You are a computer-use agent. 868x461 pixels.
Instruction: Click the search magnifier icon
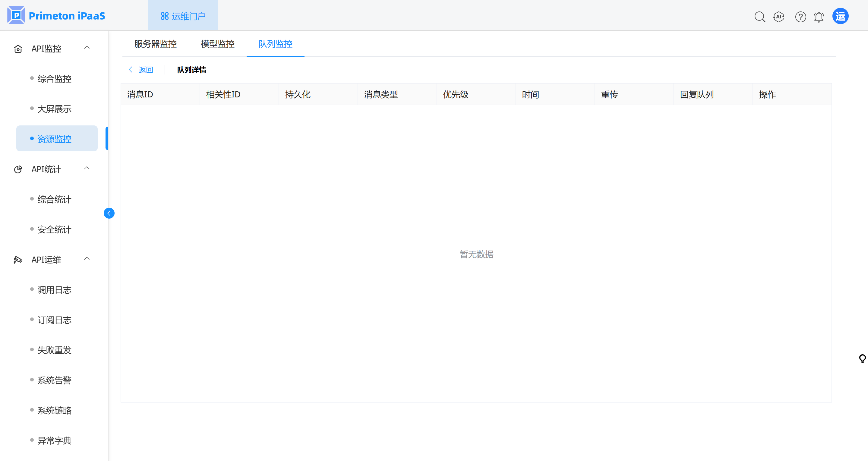pyautogui.click(x=759, y=17)
